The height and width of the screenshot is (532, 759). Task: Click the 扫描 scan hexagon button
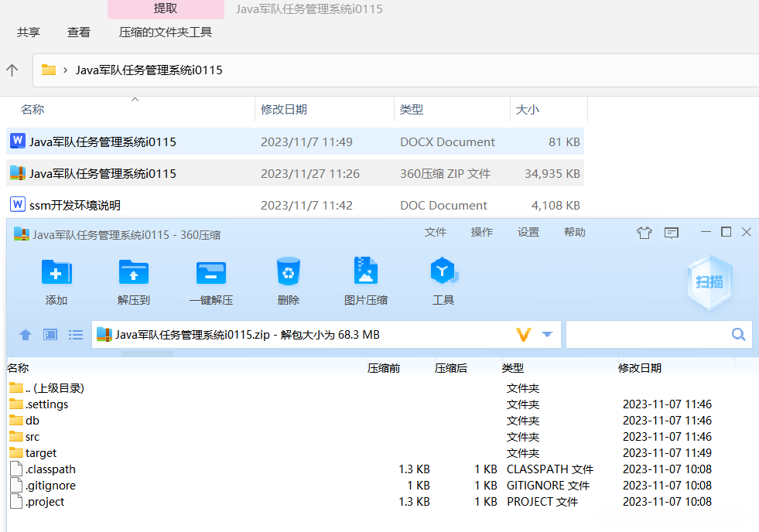point(709,282)
